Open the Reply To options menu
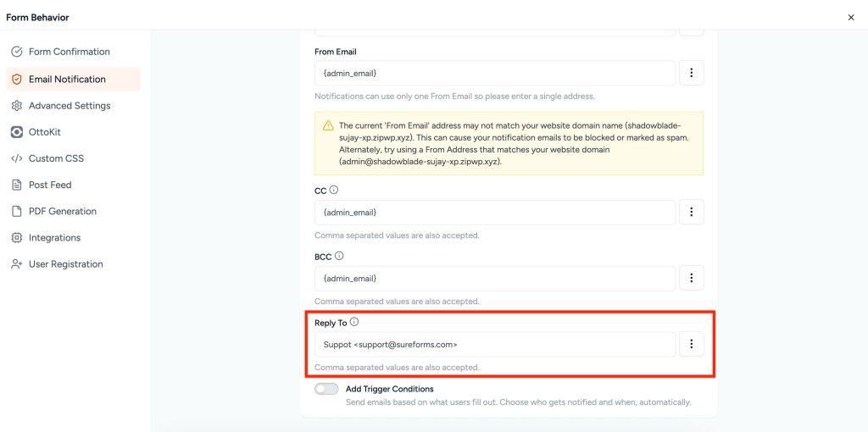The height and width of the screenshot is (432, 868). pyautogui.click(x=692, y=344)
